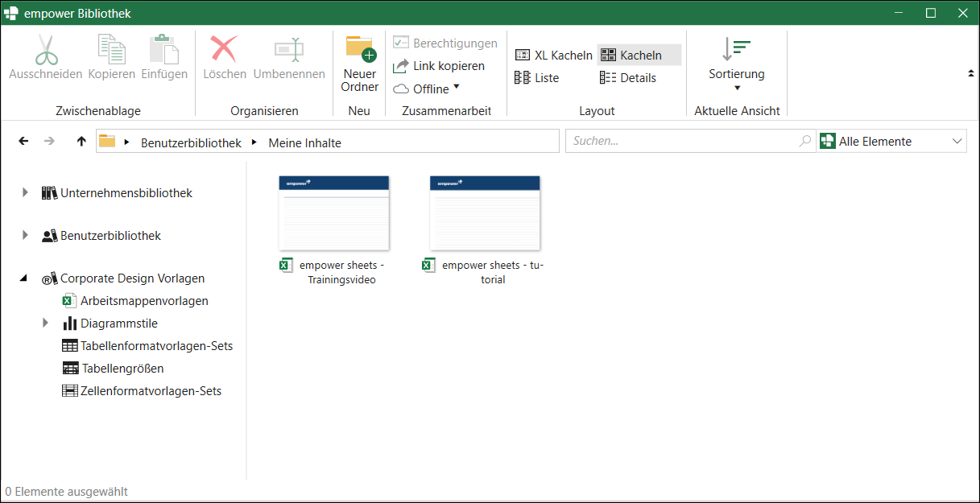This screenshot has height=503, width=980.
Task: Click the 'empower sheets - Trainingsvideo' file name
Action: (341, 273)
